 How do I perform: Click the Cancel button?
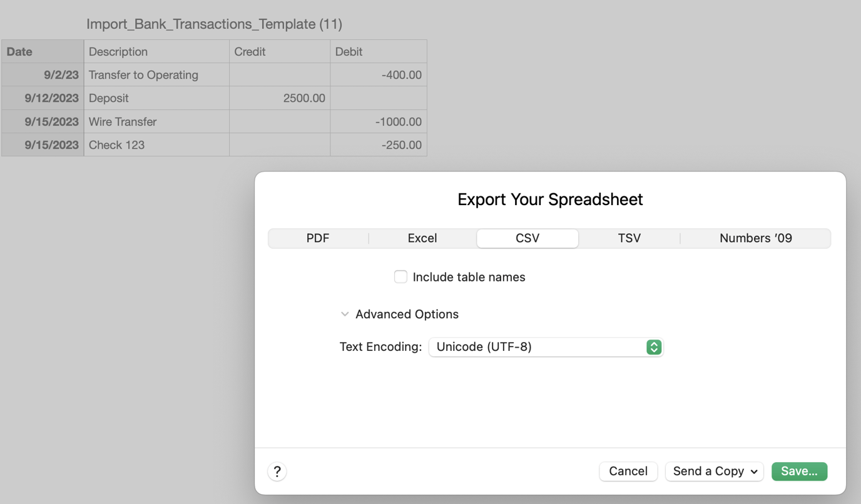628,471
